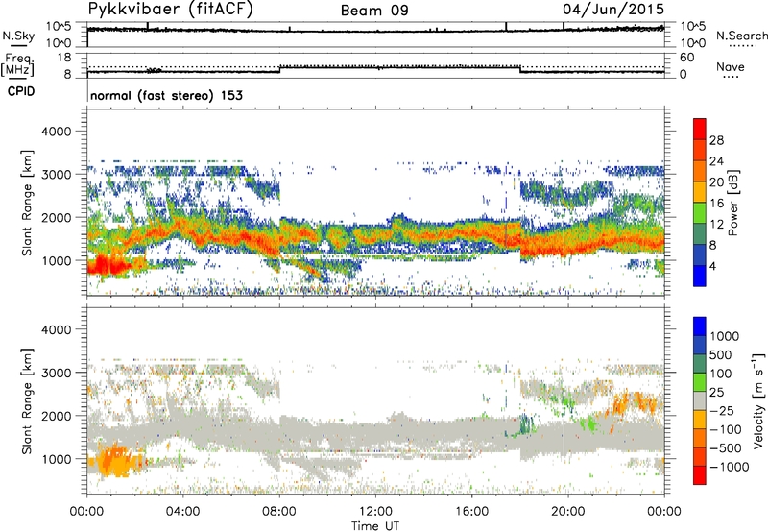The image size is (768, 532).
Task: Click the 'CPID' label
Action: (x=21, y=91)
